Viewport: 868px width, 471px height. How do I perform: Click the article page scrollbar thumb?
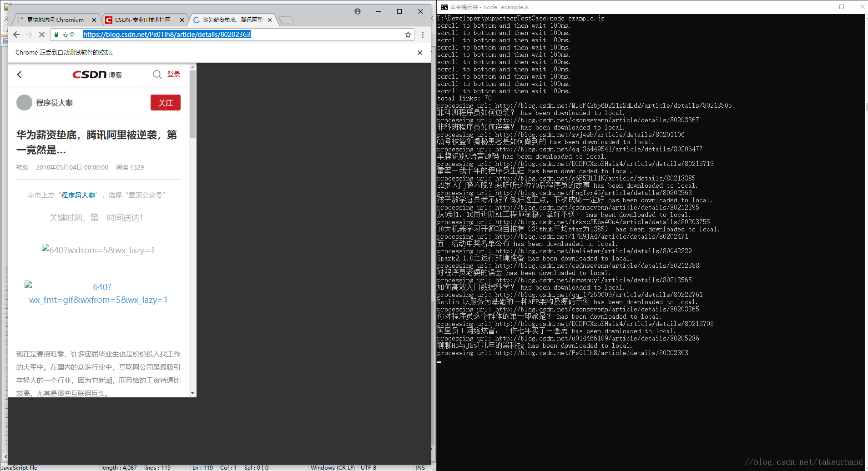pyautogui.click(x=193, y=104)
